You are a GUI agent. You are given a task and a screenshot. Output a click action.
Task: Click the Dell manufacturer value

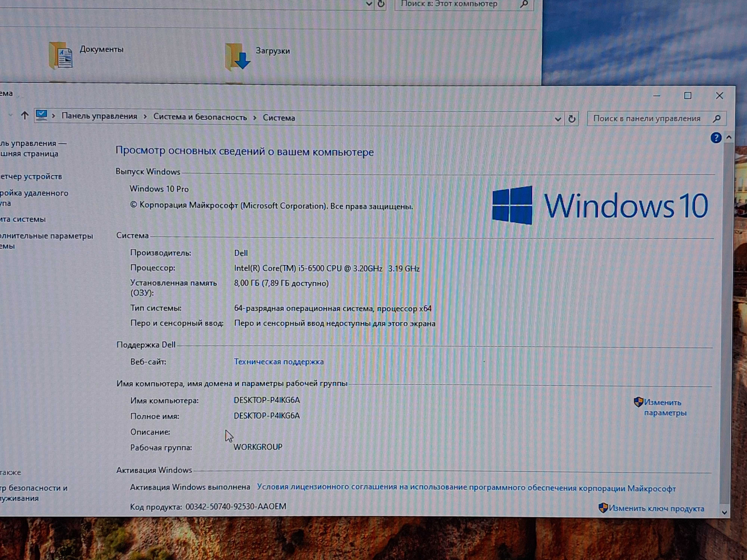pos(241,253)
